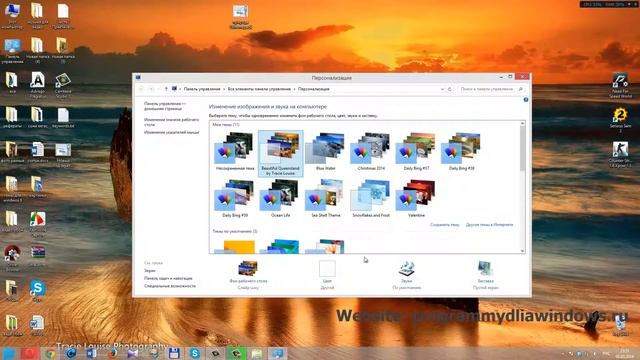Image resolution: width=640 pixels, height=360 pixels.
Task: Apply the Daily Bing #38 theme
Action: click(461, 152)
